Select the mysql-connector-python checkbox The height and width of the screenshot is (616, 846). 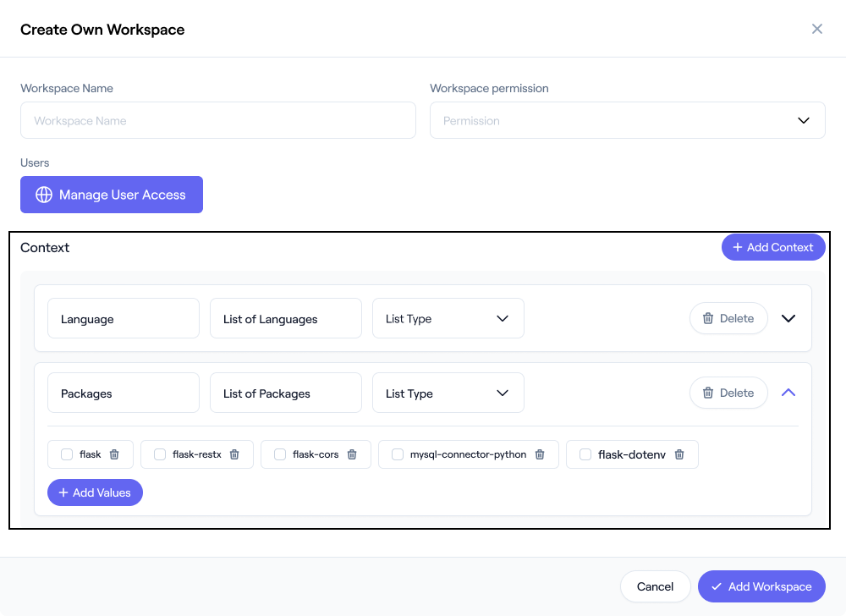coord(398,454)
